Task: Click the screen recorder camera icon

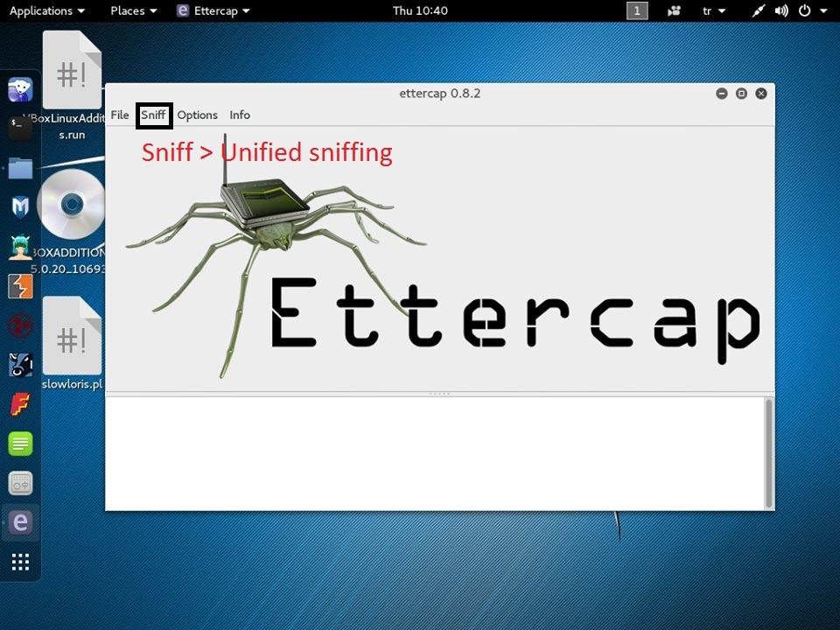Action: coord(674,10)
